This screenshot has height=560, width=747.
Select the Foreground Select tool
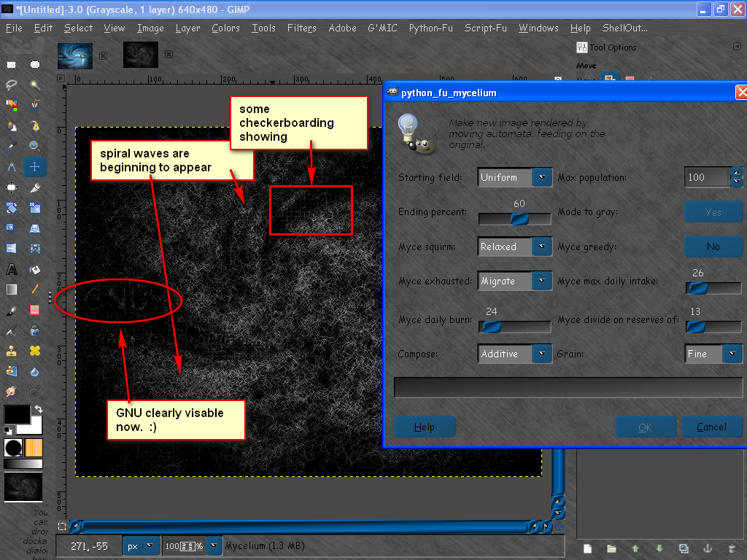pyautogui.click(x=12, y=125)
